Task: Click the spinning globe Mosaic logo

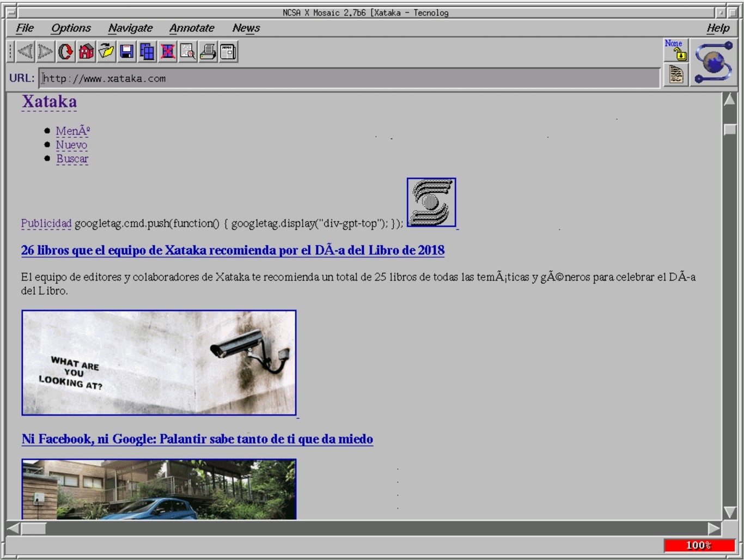Action: point(713,63)
